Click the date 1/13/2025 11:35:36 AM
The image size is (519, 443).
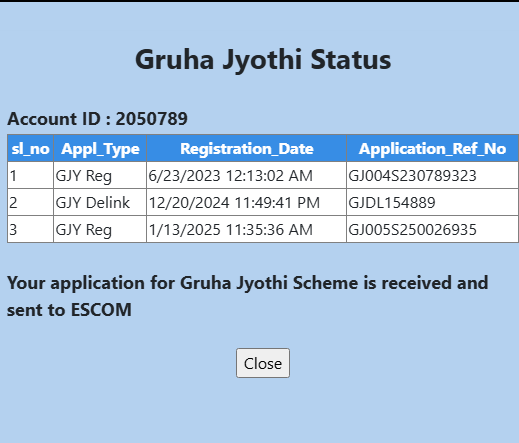click(230, 230)
